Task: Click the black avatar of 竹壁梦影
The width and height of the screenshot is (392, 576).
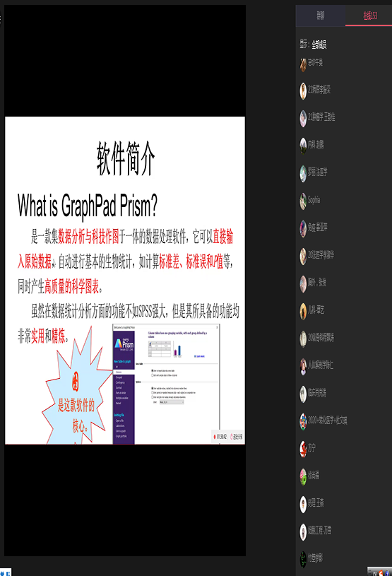Action: [x=303, y=559]
